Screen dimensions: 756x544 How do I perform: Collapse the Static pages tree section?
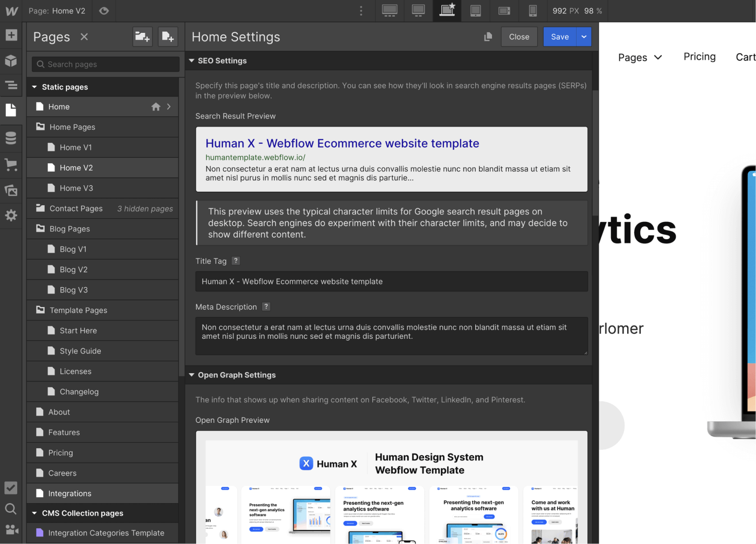(x=34, y=87)
